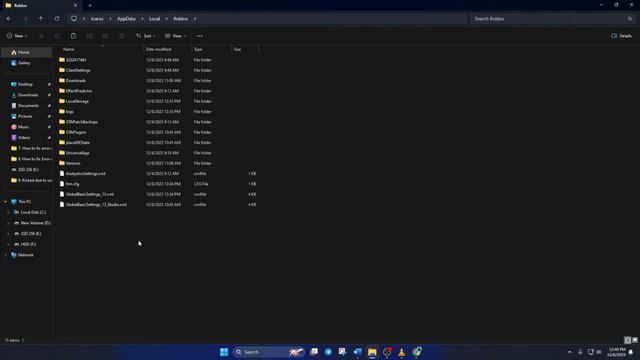Click Roblox in the breadcrumb path
This screenshot has height=360, width=640.
coord(180,19)
